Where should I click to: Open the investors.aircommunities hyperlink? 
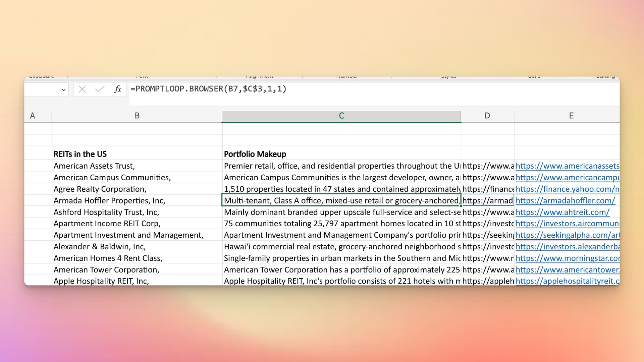pos(568,224)
